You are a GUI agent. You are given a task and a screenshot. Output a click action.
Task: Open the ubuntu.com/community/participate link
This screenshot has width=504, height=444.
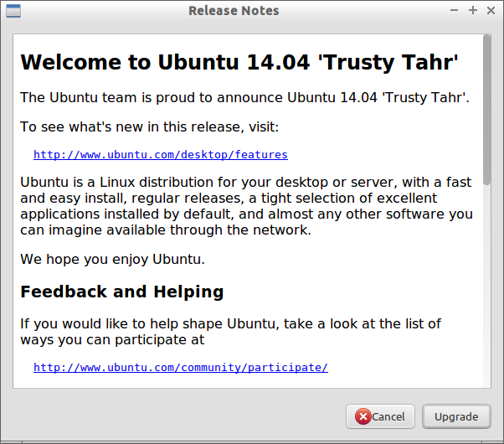click(x=181, y=368)
